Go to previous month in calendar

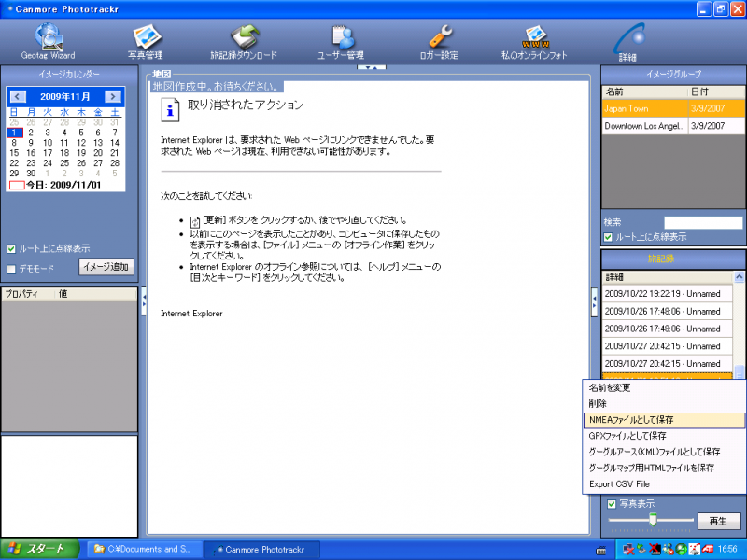(x=17, y=96)
